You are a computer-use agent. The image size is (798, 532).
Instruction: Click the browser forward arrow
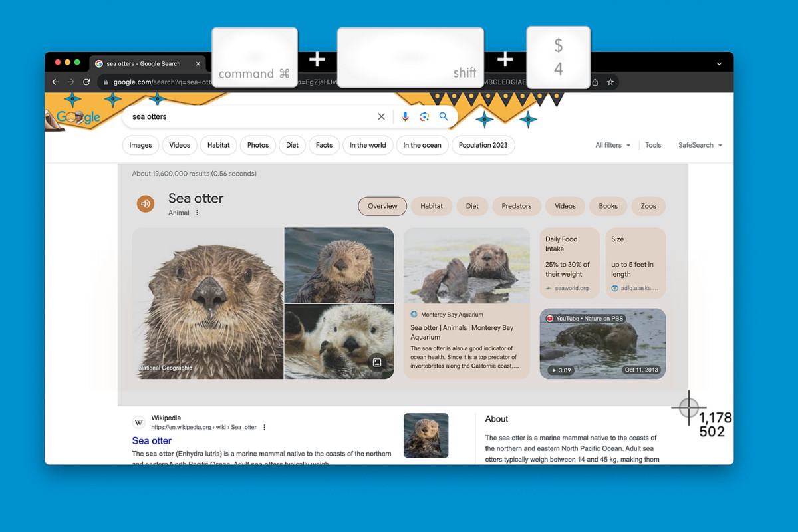71,82
